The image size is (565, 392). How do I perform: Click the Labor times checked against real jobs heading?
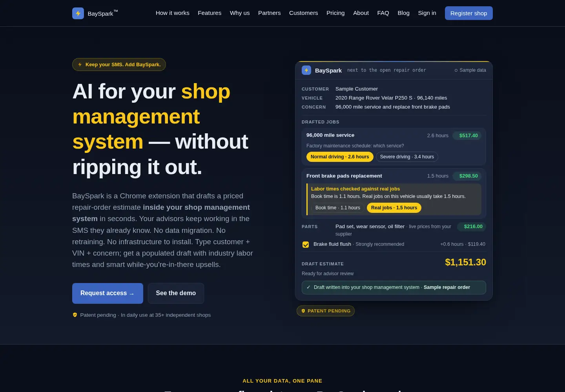click(355, 189)
